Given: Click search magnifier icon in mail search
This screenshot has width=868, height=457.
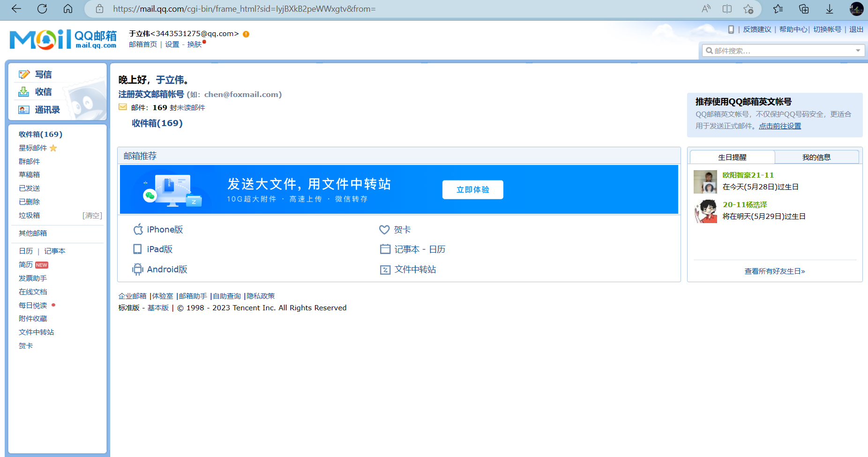Looking at the screenshot, I should [x=709, y=51].
